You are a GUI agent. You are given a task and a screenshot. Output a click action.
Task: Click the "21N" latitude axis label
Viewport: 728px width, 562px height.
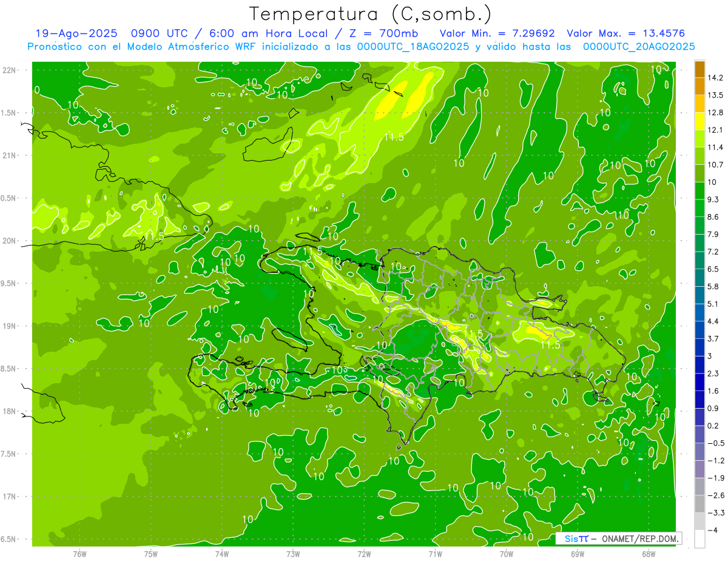pyautogui.click(x=9, y=155)
